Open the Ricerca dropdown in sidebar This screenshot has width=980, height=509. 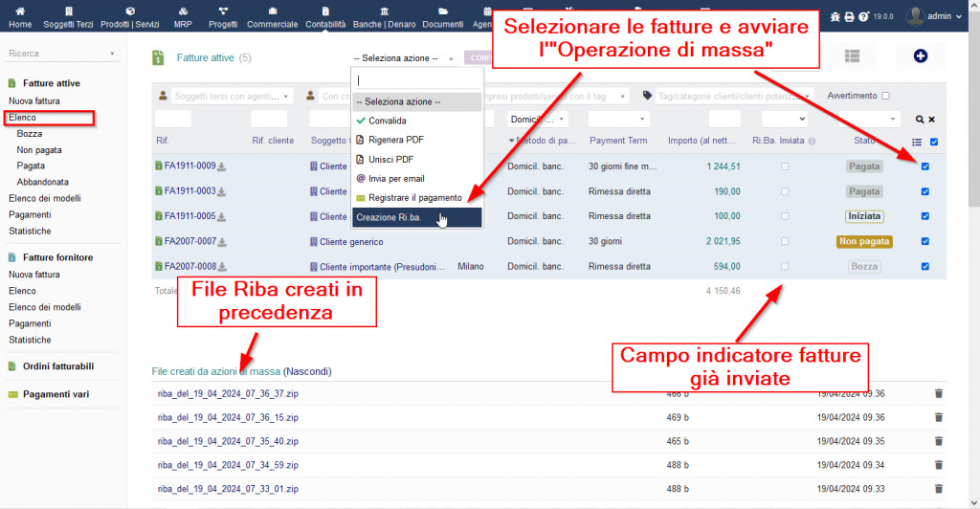coord(61,54)
